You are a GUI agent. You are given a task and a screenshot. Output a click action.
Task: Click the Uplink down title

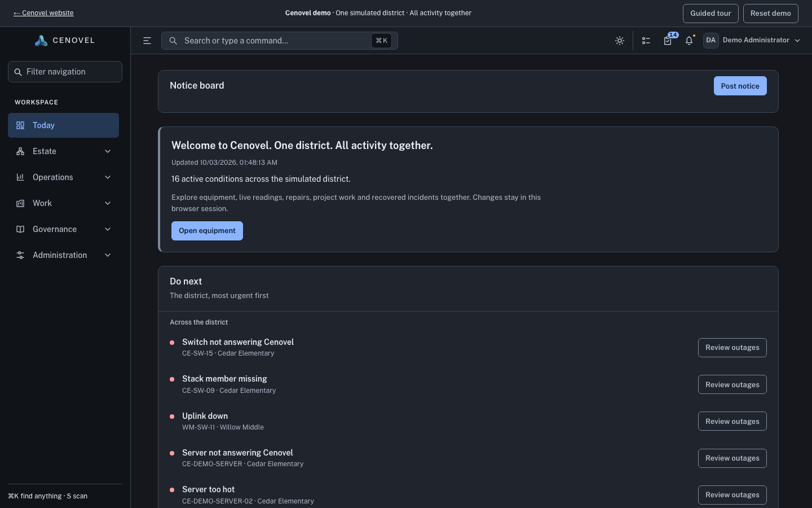[x=205, y=416]
